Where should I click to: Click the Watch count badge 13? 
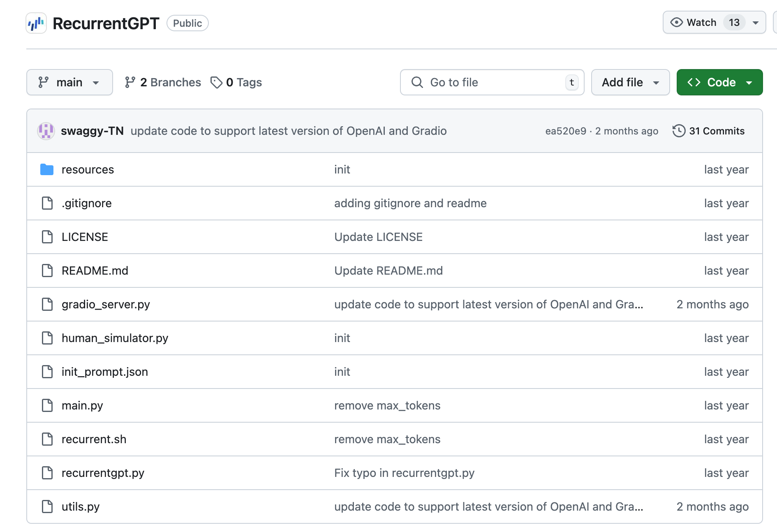point(734,22)
